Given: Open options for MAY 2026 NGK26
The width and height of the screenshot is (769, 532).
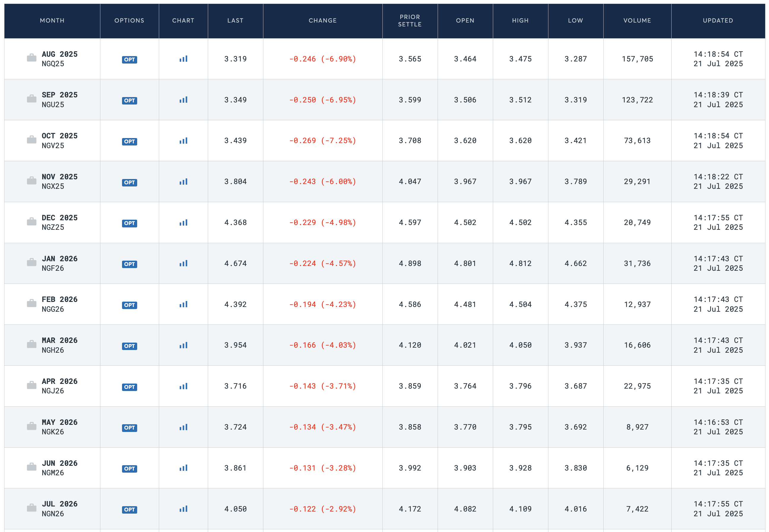Looking at the screenshot, I should tap(129, 428).
